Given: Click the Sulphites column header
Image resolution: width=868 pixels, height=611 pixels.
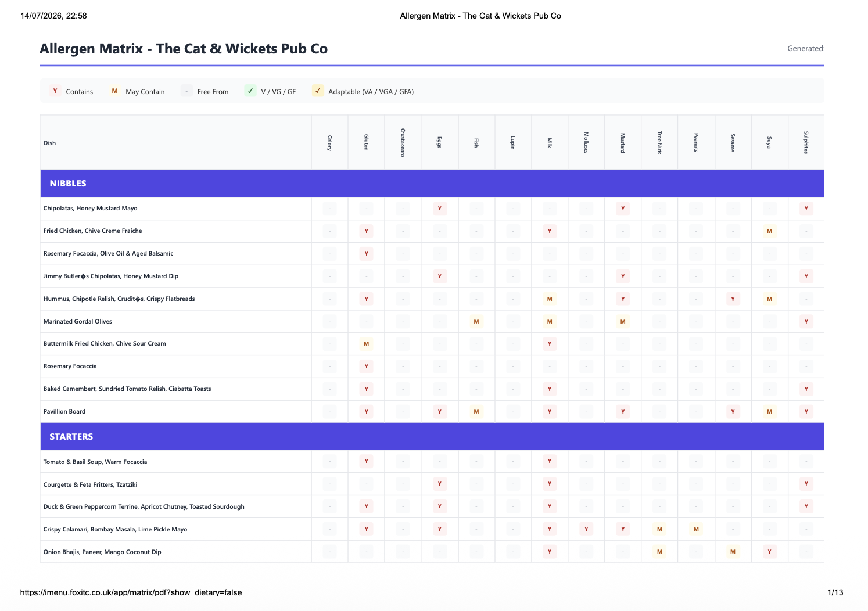Looking at the screenshot, I should click(806, 143).
